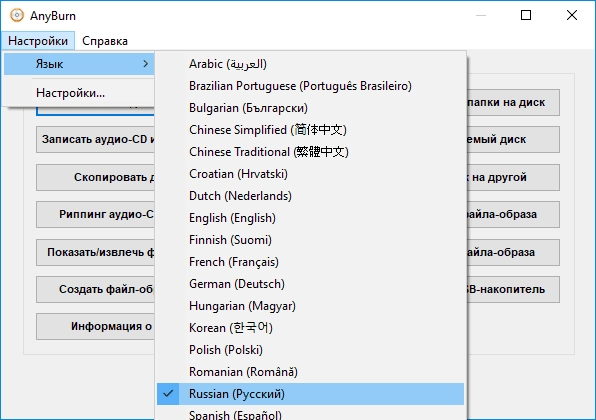The width and height of the screenshot is (596, 420).
Task: Select Brazilian Portuguese language
Action: coord(310,86)
